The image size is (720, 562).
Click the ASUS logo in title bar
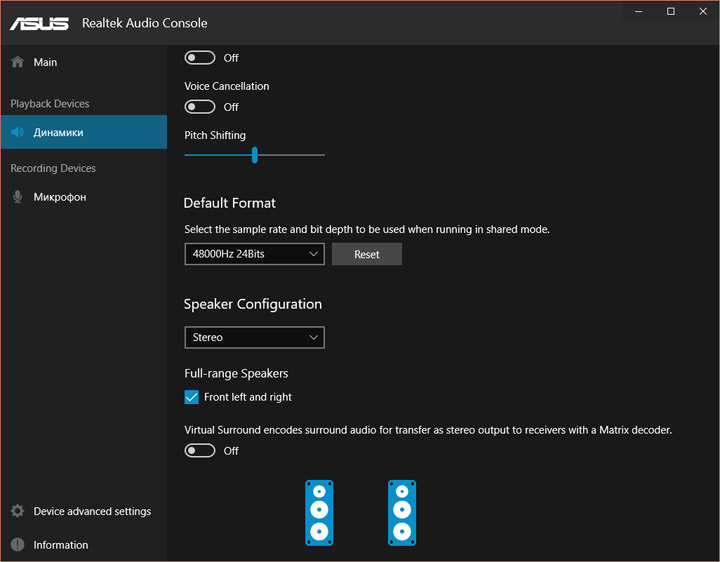pos(42,23)
